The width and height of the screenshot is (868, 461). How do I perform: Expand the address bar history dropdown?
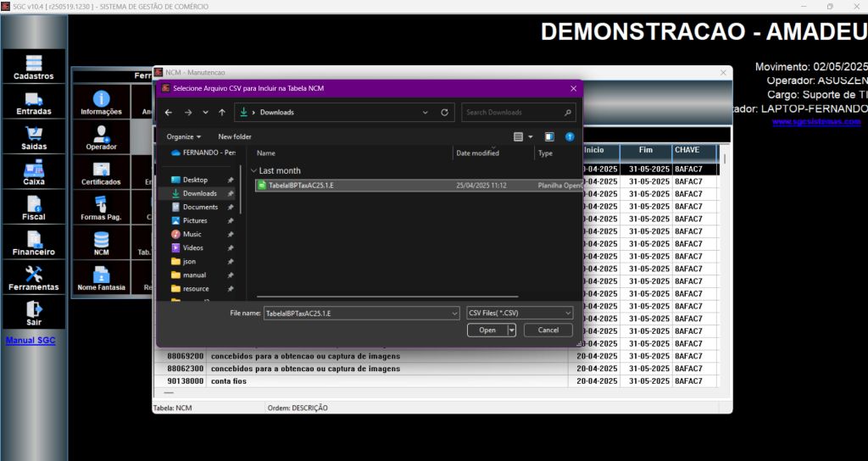(x=426, y=113)
